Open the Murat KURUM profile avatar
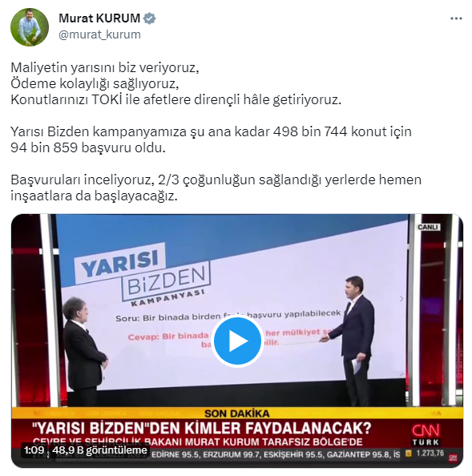The image size is (472, 476). [30, 27]
